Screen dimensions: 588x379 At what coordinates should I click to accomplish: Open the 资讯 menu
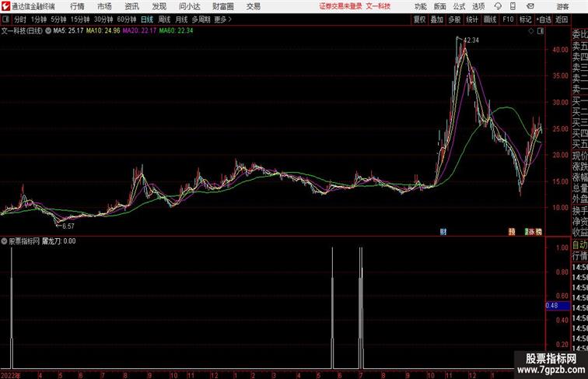[131, 6]
